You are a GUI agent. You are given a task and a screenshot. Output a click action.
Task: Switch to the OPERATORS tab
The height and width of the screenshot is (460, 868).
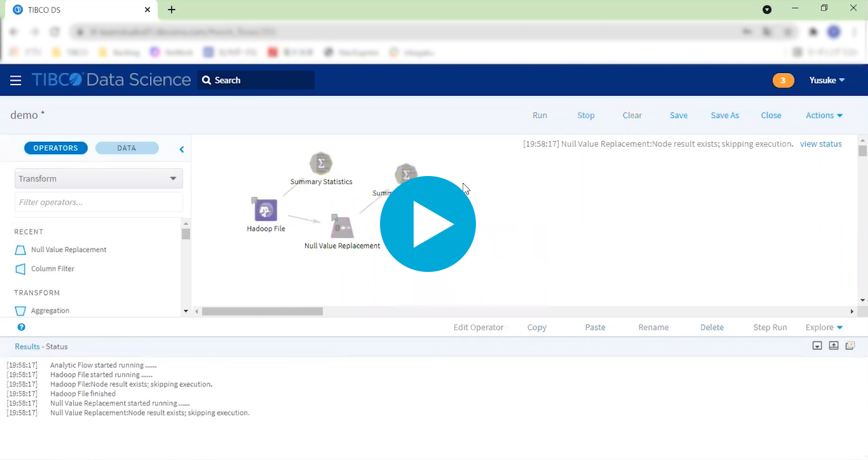coord(56,148)
